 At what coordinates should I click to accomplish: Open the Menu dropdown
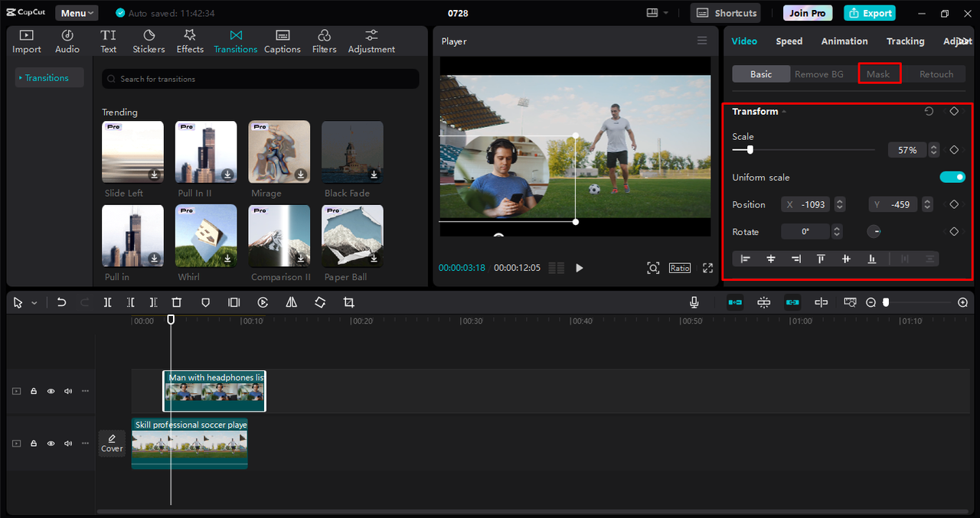tap(77, 13)
